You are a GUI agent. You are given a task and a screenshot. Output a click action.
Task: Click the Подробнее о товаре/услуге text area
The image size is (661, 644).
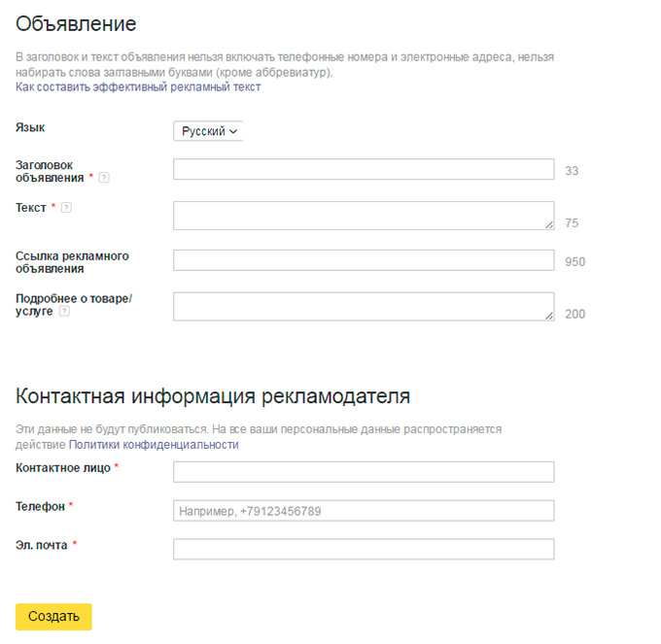coord(362,306)
